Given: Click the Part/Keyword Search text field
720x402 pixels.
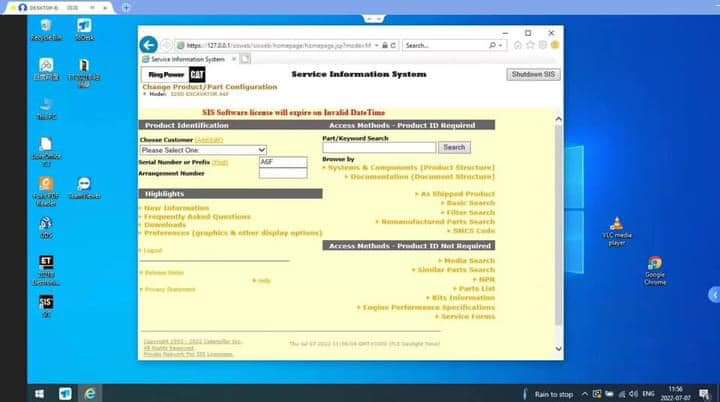Looking at the screenshot, I should tap(378, 147).
